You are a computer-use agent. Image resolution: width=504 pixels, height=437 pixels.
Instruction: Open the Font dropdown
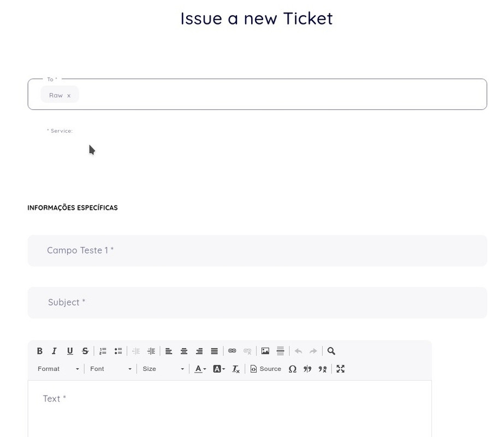(x=110, y=369)
